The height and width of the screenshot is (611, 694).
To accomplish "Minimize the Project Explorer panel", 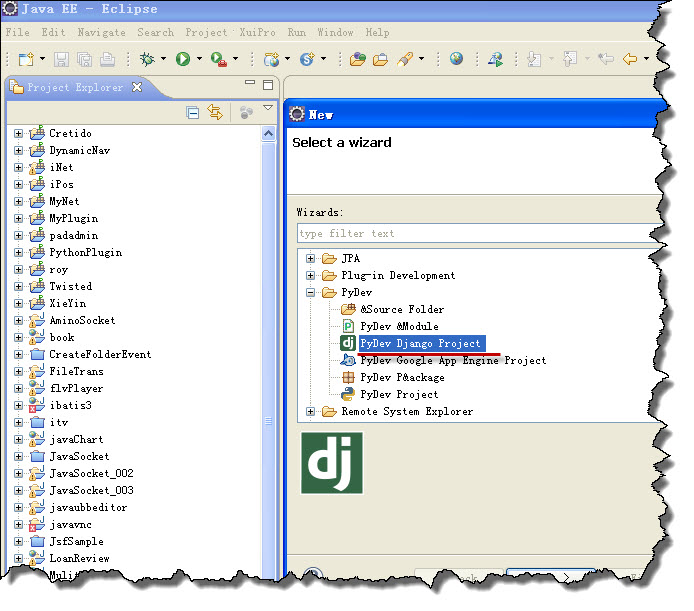I will [250, 82].
